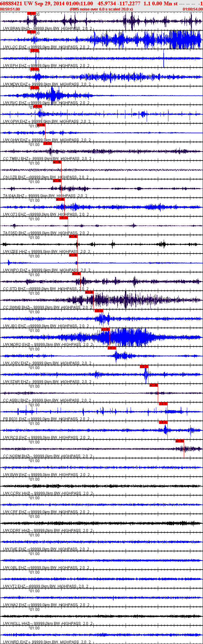Click the red pick flag on CC.STD trace
The width and height of the screenshot is (203, 644).
coord(76,274)
